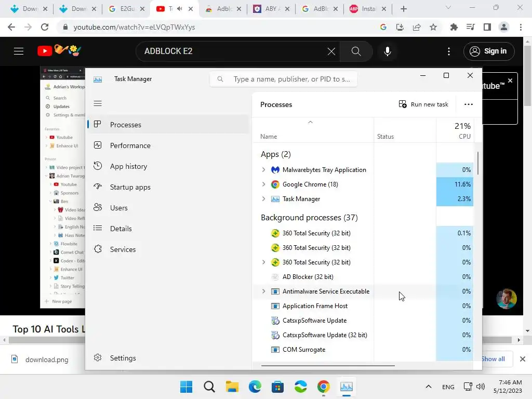Switch to ABY browser tab
Screen dimensions: 532x399
[x=271, y=9]
